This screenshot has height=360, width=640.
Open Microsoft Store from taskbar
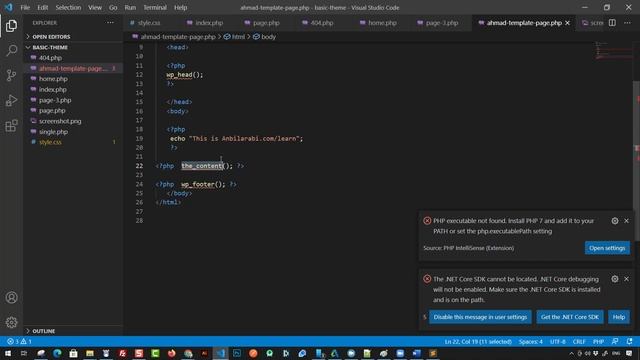[73, 353]
